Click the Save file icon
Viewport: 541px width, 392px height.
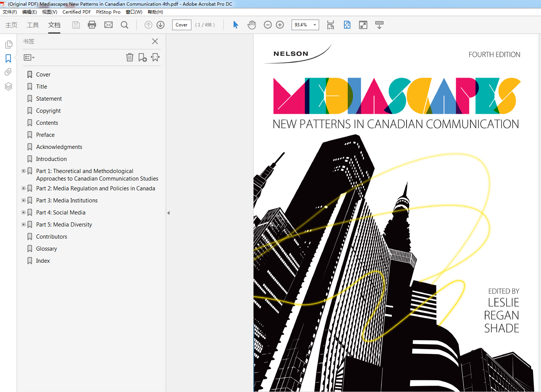tap(76, 25)
